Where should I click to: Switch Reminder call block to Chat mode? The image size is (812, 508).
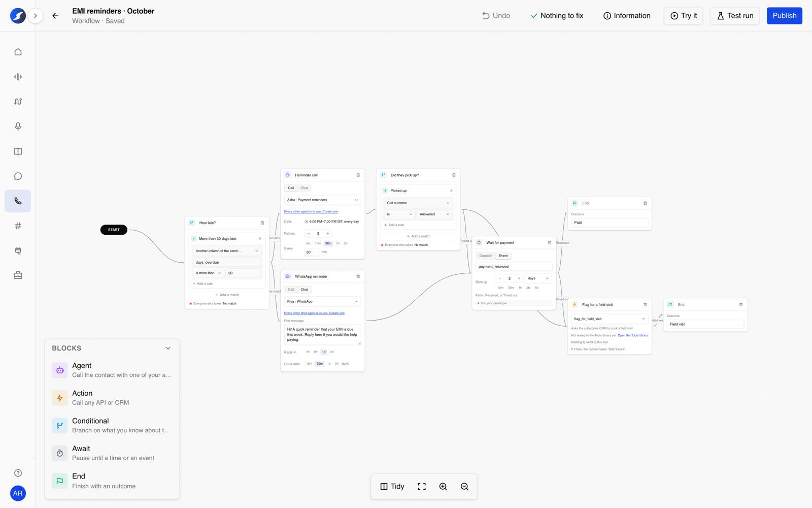304,188
